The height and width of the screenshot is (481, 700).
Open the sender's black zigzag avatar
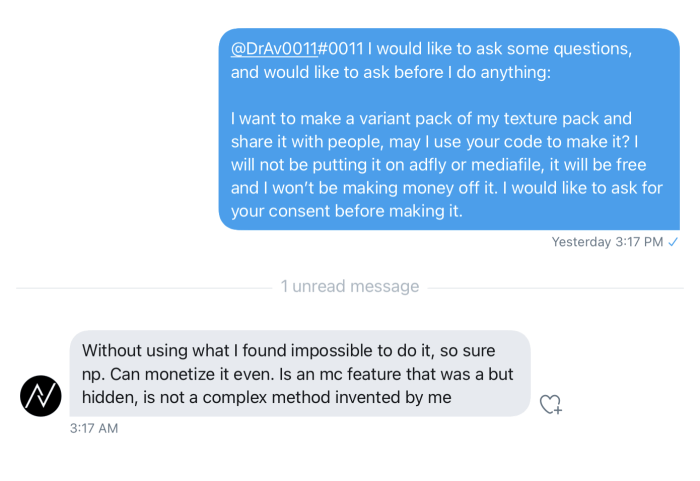(x=41, y=396)
